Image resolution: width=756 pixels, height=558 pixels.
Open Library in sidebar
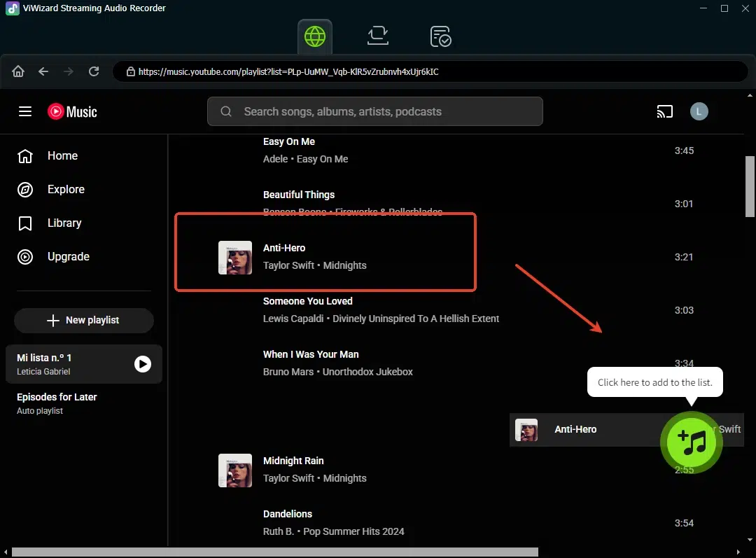49,223
